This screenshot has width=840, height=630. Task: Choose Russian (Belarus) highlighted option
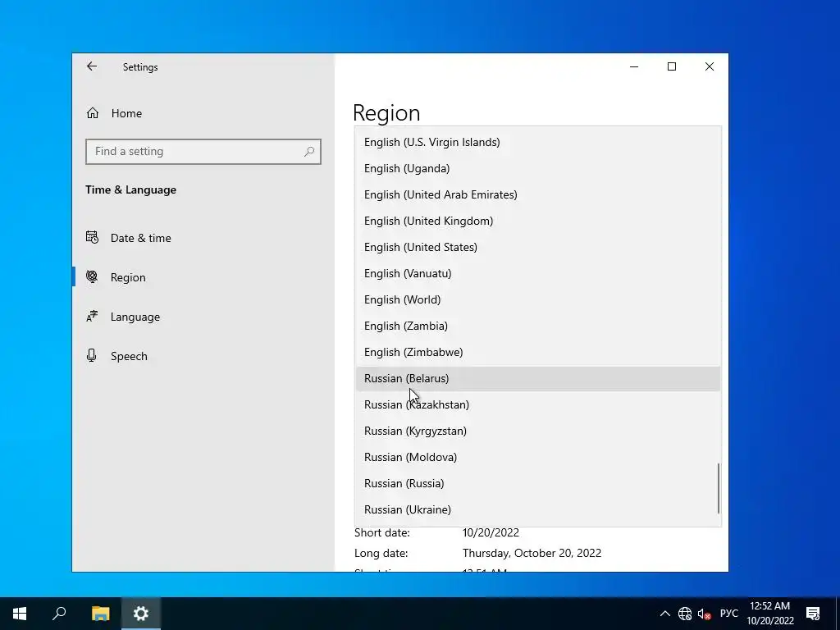538,378
